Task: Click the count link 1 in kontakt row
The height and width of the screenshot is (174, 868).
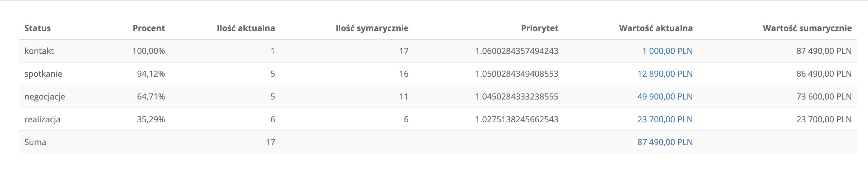Action: pyautogui.click(x=272, y=51)
